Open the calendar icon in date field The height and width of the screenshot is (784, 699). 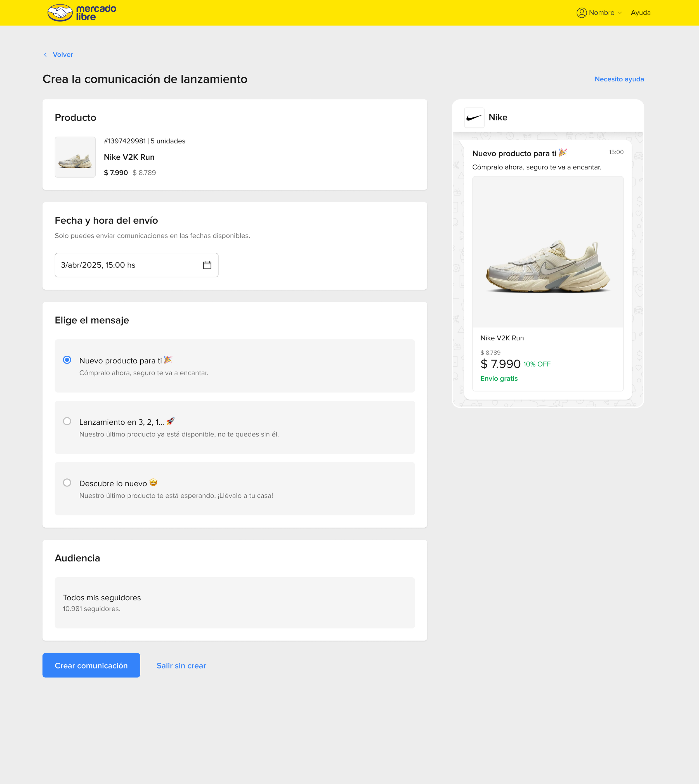coord(207,265)
